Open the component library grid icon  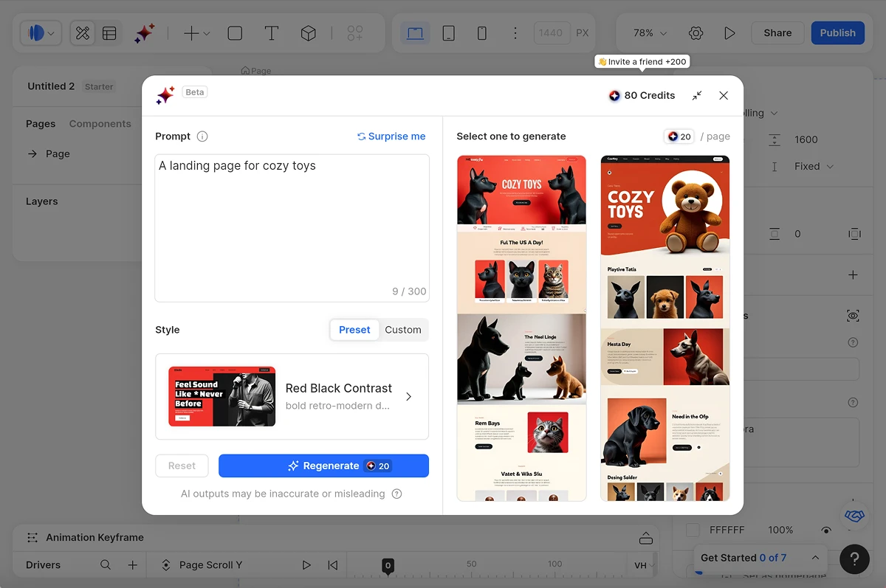click(355, 33)
